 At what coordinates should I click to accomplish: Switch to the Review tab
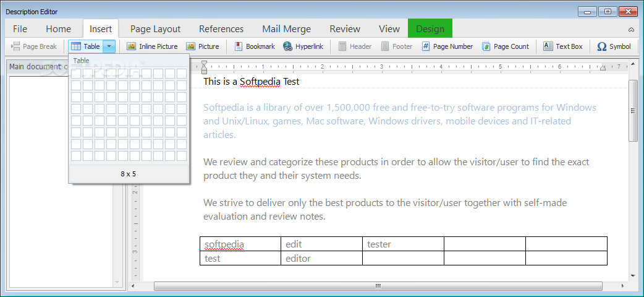pyautogui.click(x=345, y=29)
